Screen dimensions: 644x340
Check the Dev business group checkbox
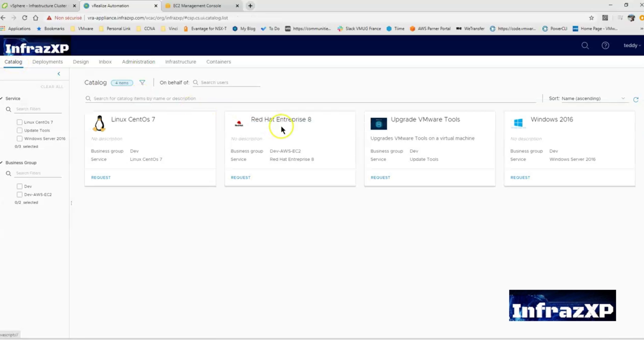pyautogui.click(x=19, y=186)
